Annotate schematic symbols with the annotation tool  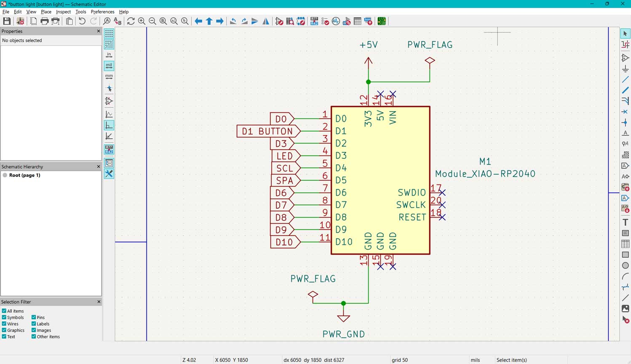314,21
